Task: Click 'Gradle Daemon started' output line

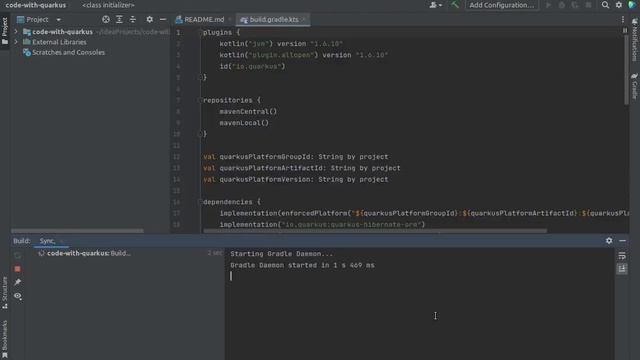Action: pyautogui.click(x=302, y=265)
